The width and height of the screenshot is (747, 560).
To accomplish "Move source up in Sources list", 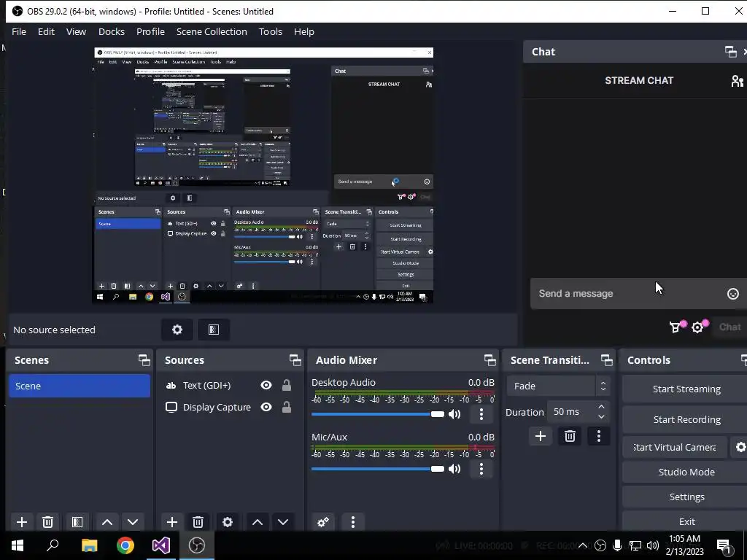I will [x=258, y=522].
